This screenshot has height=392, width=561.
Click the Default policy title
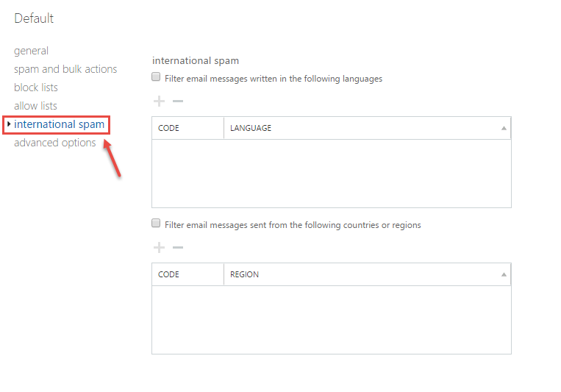click(34, 18)
